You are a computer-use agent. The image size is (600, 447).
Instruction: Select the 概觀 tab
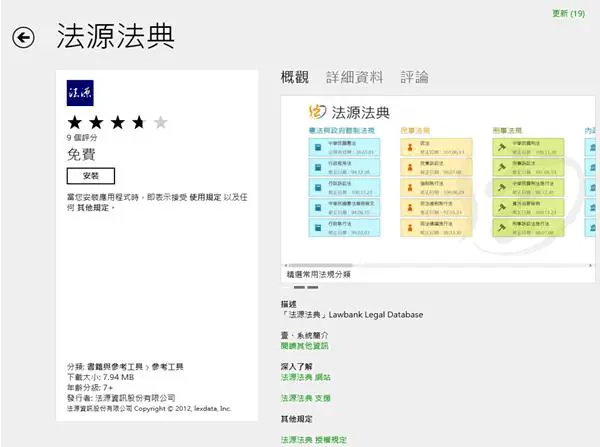click(295, 77)
